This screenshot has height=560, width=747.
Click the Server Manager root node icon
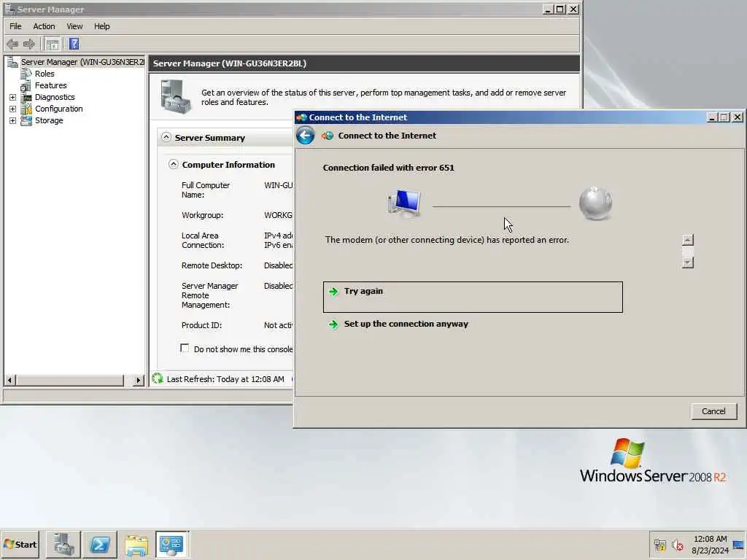point(13,62)
